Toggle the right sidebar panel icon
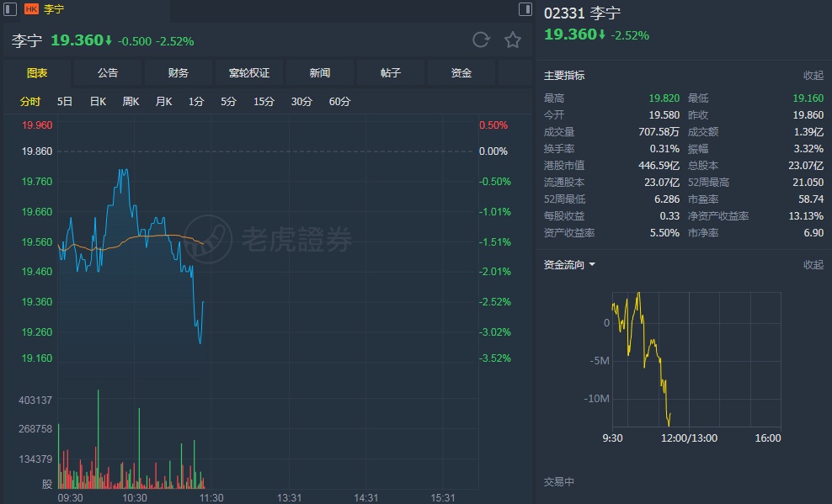This screenshot has width=832, height=504. [x=525, y=9]
